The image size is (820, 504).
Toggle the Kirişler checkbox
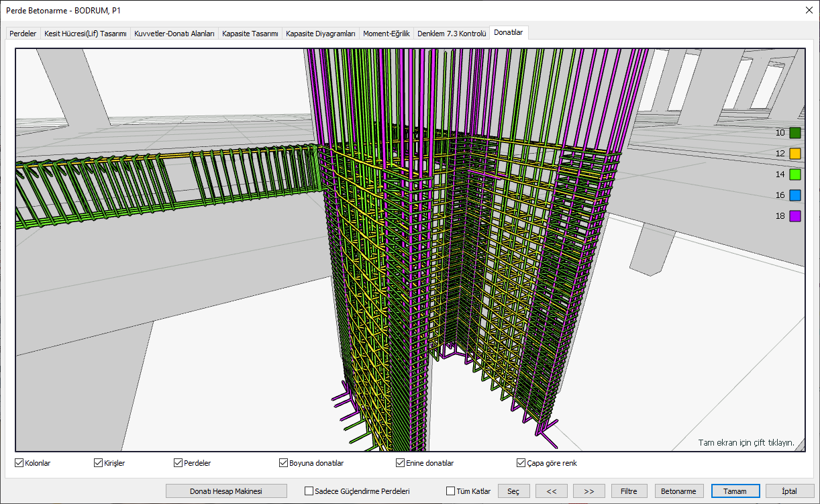(x=99, y=463)
